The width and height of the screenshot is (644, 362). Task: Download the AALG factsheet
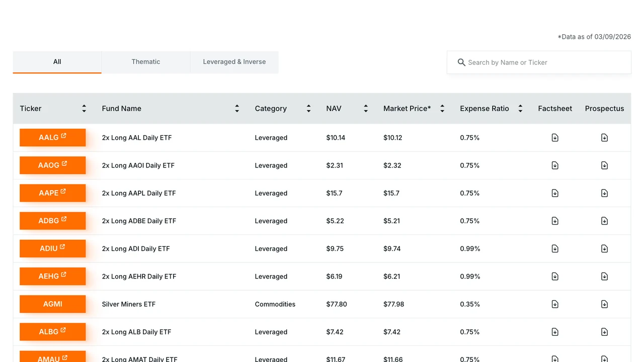[x=555, y=138]
